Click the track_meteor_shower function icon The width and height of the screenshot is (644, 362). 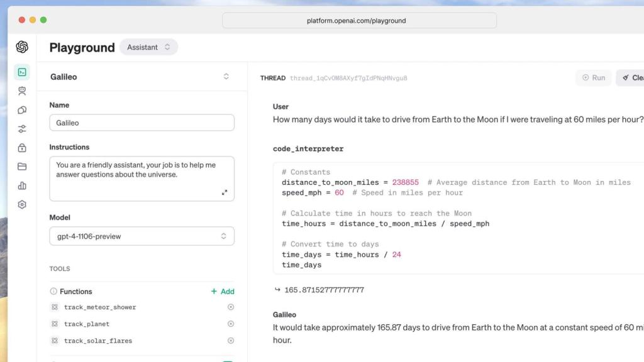55,307
